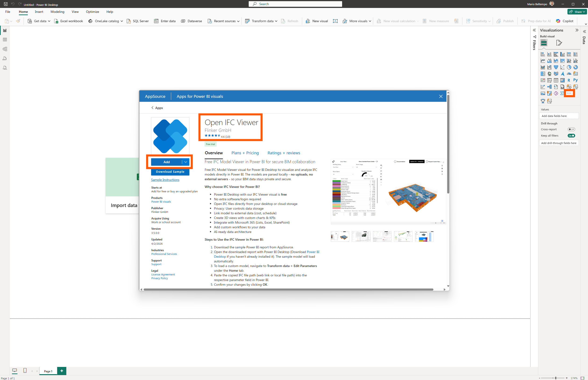This screenshot has height=380, width=588.
Task: Pick the Decomposition tree visual
Action: point(549,87)
